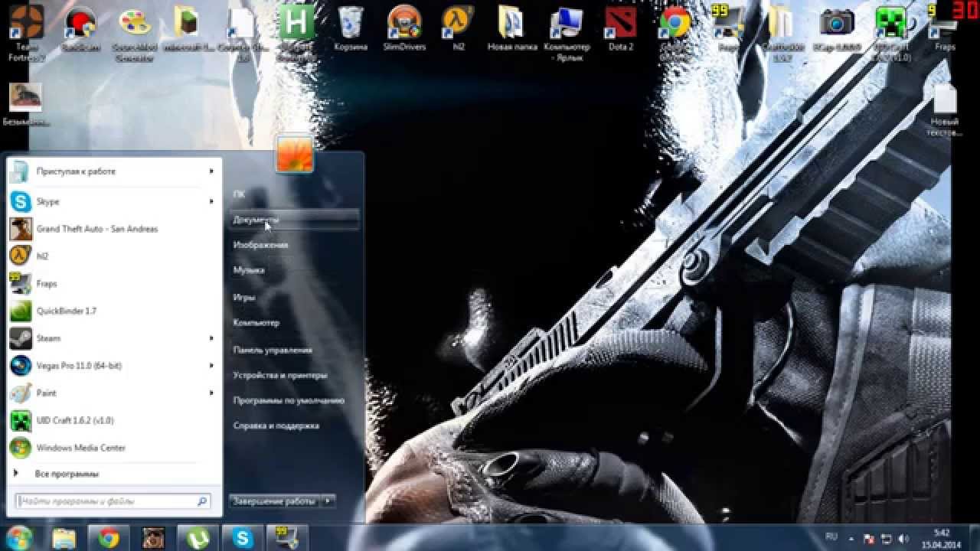This screenshot has height=551, width=980.
Task: Open the arrow next to Завершение работы
Action: click(328, 501)
